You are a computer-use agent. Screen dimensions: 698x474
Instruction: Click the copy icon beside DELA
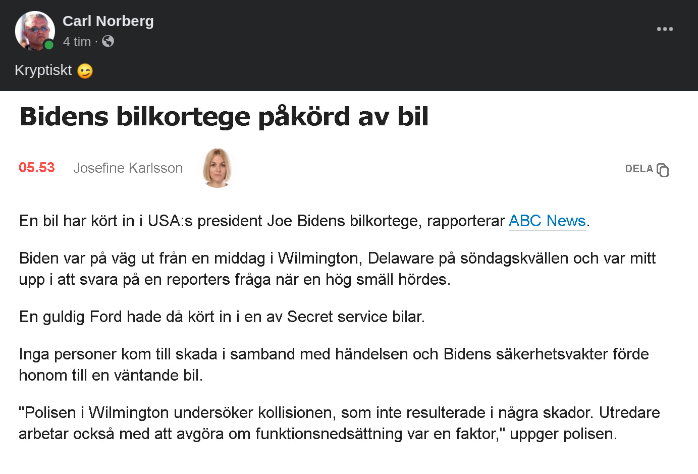tap(662, 170)
